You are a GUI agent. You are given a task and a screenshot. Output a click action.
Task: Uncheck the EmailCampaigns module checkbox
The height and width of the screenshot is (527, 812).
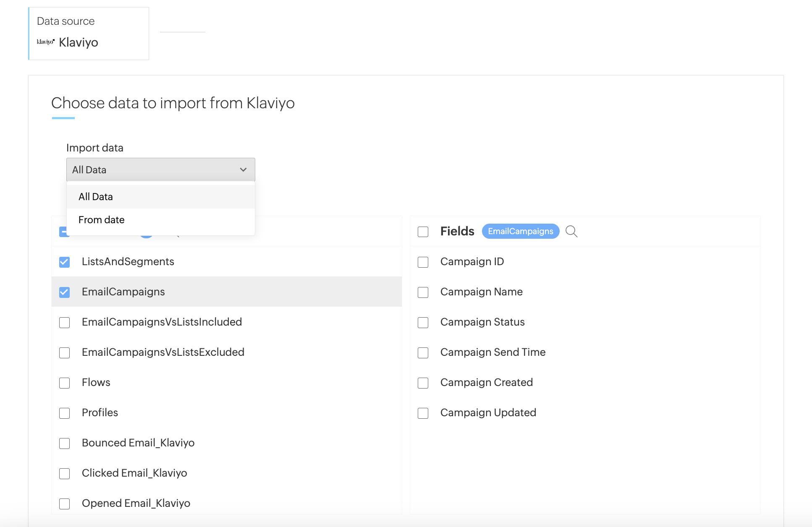(x=65, y=292)
